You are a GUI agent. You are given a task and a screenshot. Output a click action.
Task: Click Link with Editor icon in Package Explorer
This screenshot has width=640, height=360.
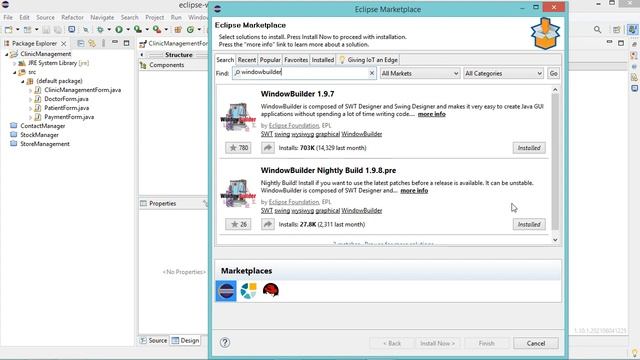pyautogui.click(x=92, y=43)
